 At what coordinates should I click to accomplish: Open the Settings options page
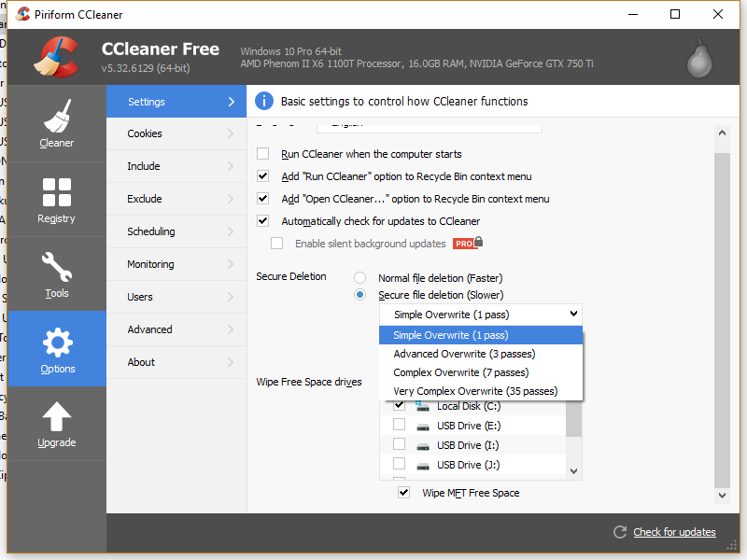click(x=176, y=102)
